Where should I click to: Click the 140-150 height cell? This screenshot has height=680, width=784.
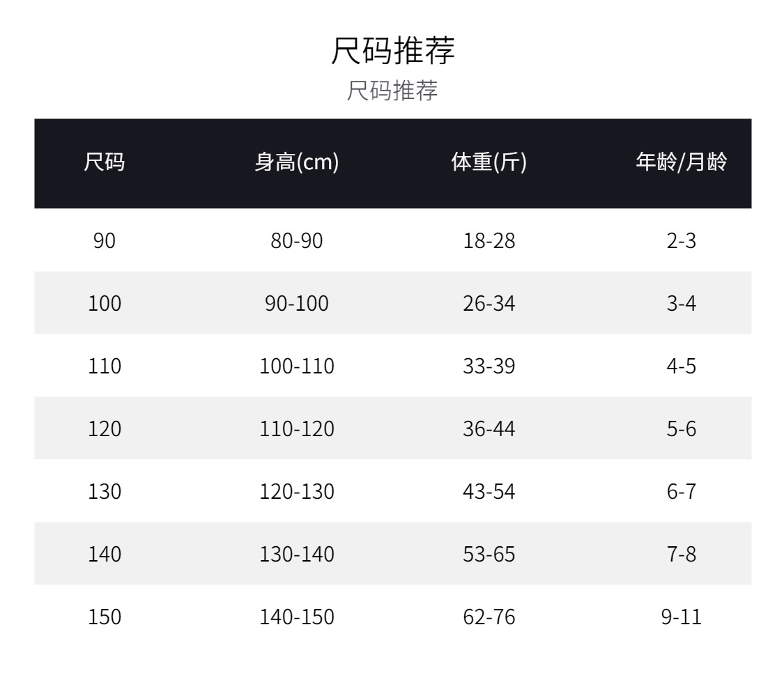click(297, 617)
